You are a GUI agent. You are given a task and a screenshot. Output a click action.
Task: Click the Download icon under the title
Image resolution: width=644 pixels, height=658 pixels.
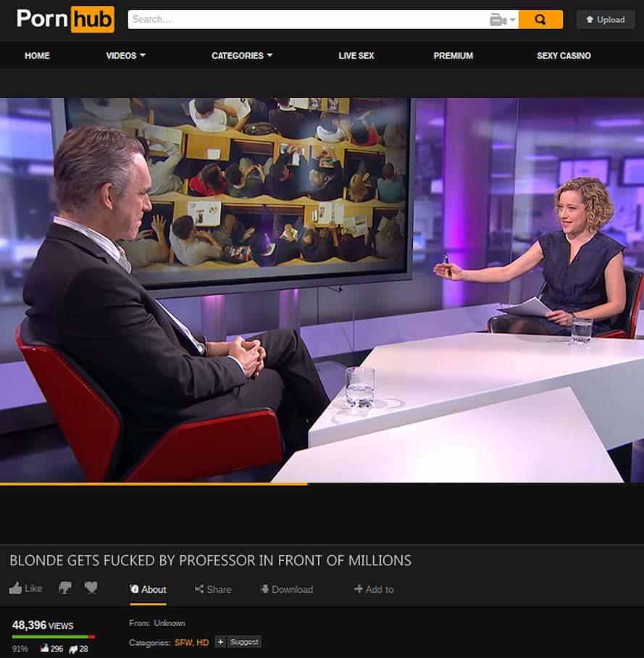264,589
